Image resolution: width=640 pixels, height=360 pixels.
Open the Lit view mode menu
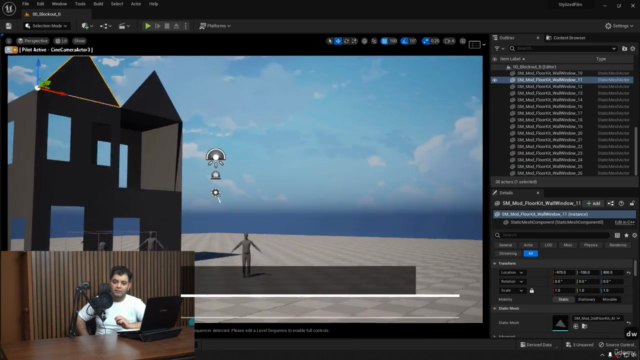coord(61,41)
